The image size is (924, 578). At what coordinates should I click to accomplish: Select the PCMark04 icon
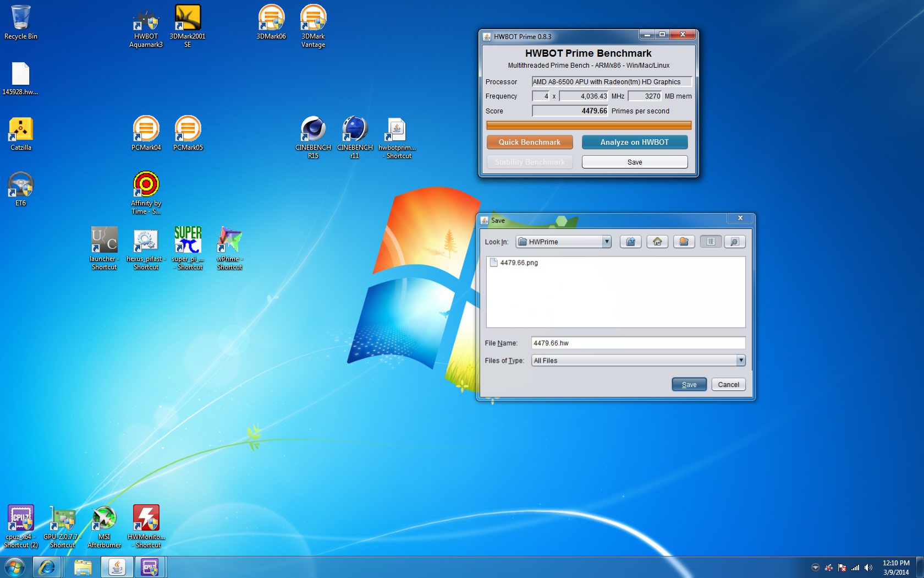coord(146,134)
